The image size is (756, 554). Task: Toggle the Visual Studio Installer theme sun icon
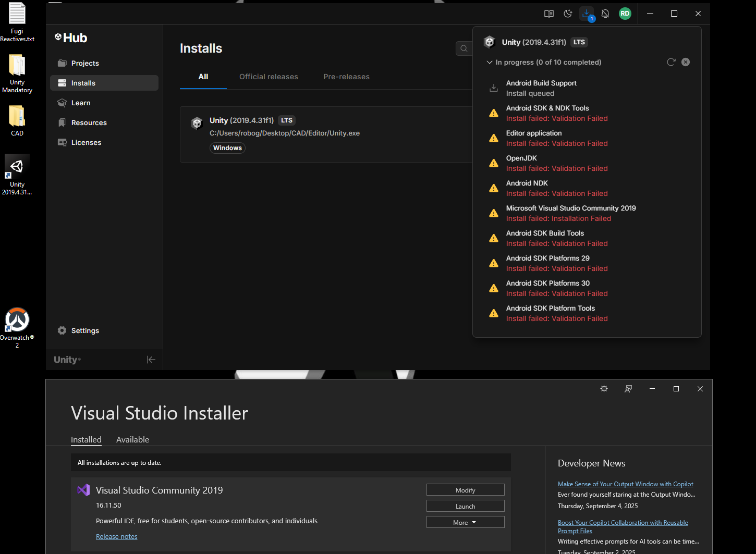click(x=604, y=389)
